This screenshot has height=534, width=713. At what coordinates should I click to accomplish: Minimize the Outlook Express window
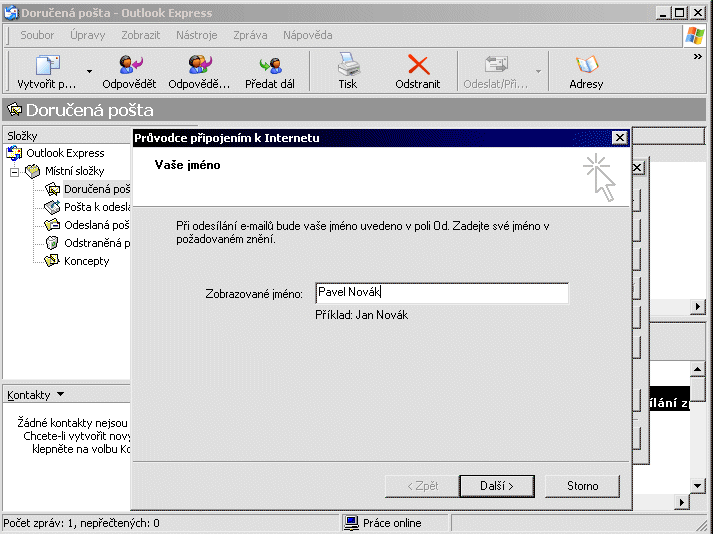pyautogui.click(x=663, y=12)
